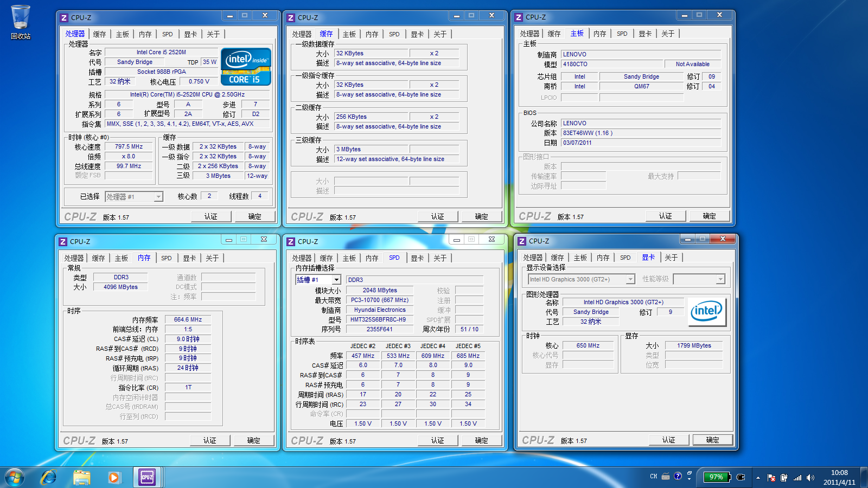Click OK (确定) in processor window
This screenshot has width=868, height=488.
point(255,216)
